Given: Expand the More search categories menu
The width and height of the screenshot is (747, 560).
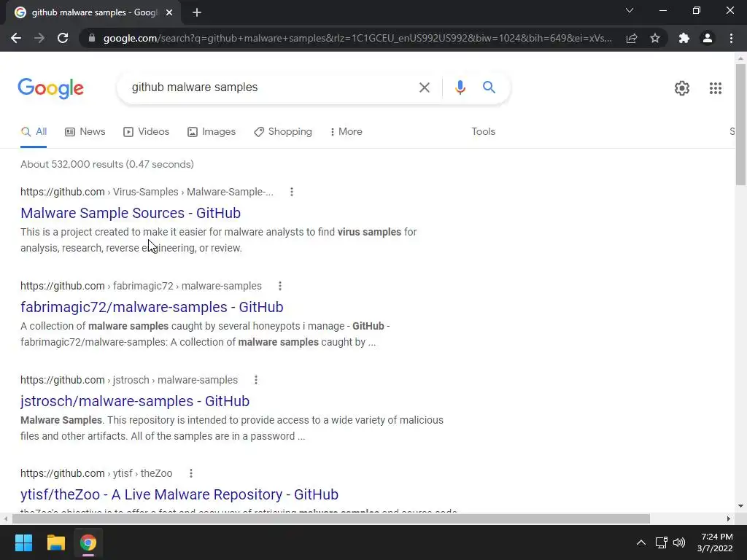Looking at the screenshot, I should 346,132.
